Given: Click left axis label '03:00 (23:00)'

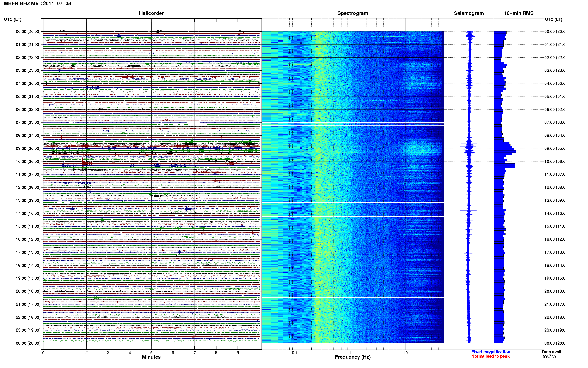Looking at the screenshot, I should (x=28, y=70).
